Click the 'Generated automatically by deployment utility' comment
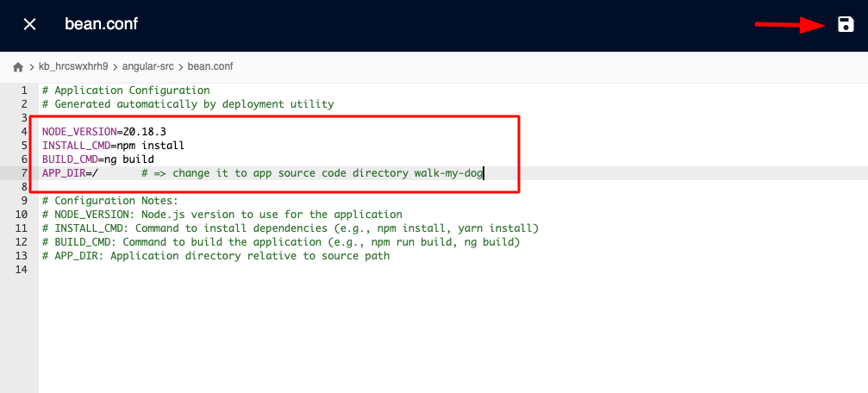The height and width of the screenshot is (393, 868). coord(188,104)
